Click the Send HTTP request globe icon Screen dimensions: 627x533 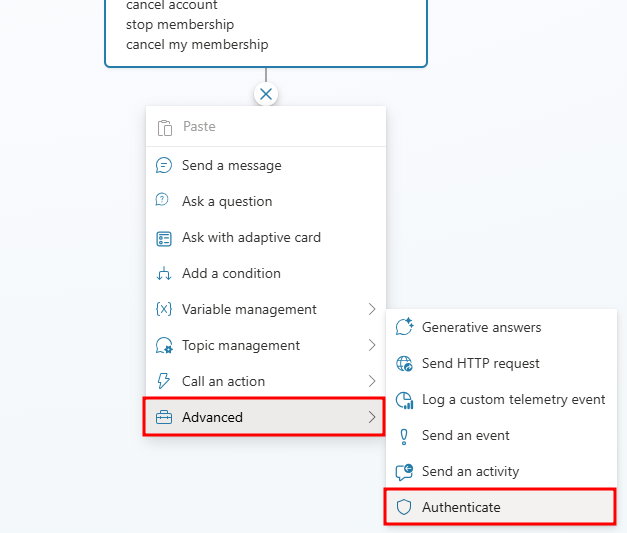click(404, 363)
